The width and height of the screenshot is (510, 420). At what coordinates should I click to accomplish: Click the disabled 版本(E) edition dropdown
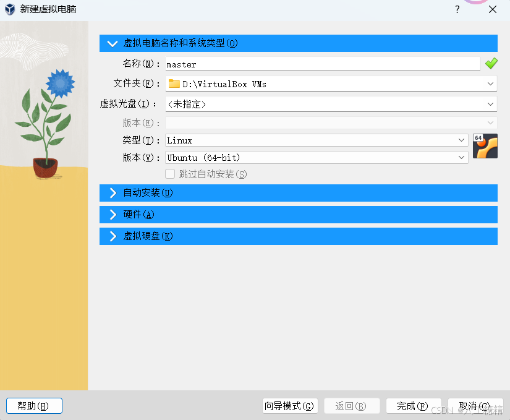coord(331,122)
